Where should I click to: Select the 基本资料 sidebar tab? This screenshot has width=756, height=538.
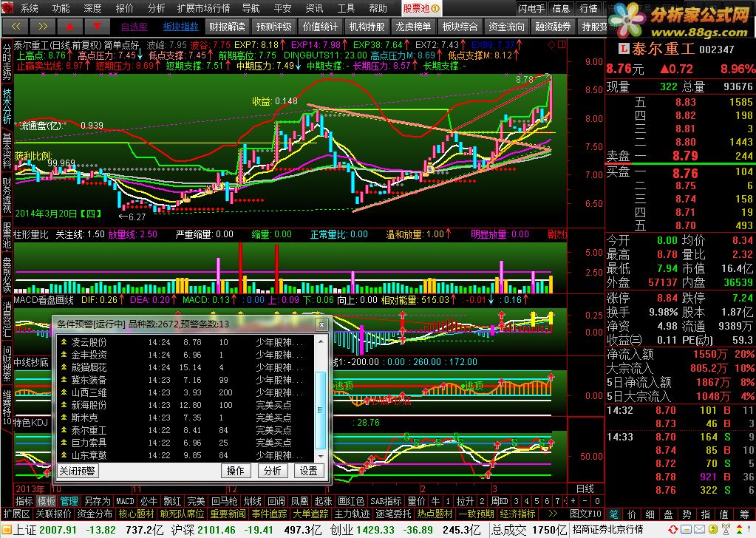coord(7,151)
